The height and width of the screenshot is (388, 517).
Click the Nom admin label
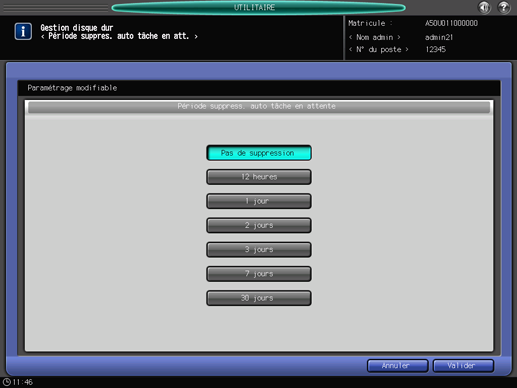click(x=374, y=37)
